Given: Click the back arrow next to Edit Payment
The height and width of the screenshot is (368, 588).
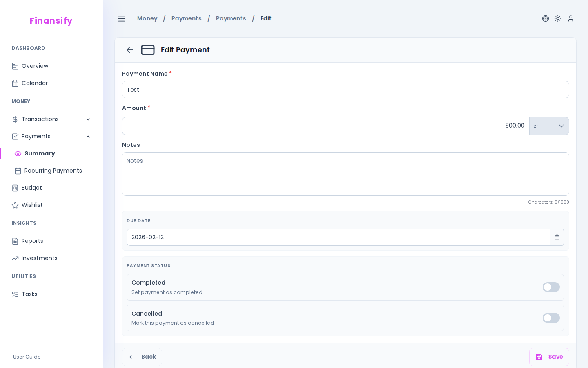Looking at the screenshot, I should [x=130, y=50].
